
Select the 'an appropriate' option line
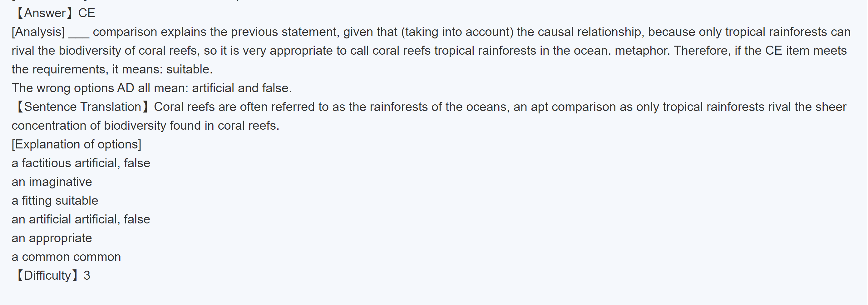pos(52,238)
